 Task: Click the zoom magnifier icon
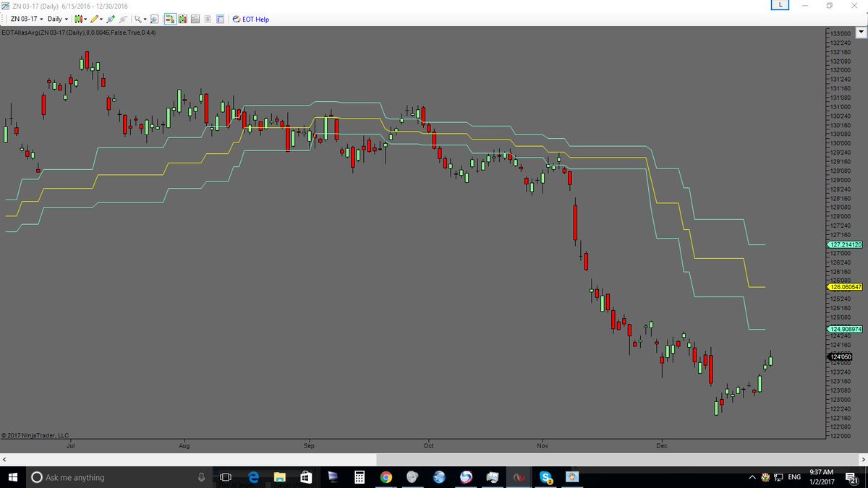pos(154,19)
